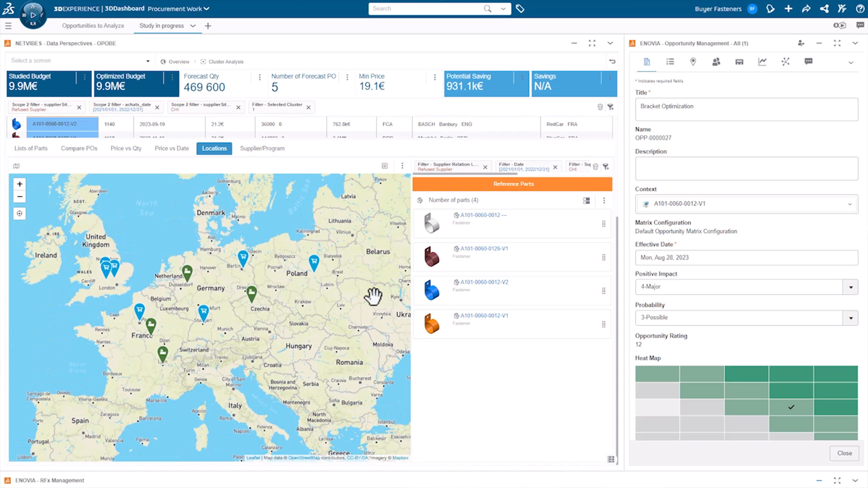
Task: Open the members people icon tab
Action: 716,61
